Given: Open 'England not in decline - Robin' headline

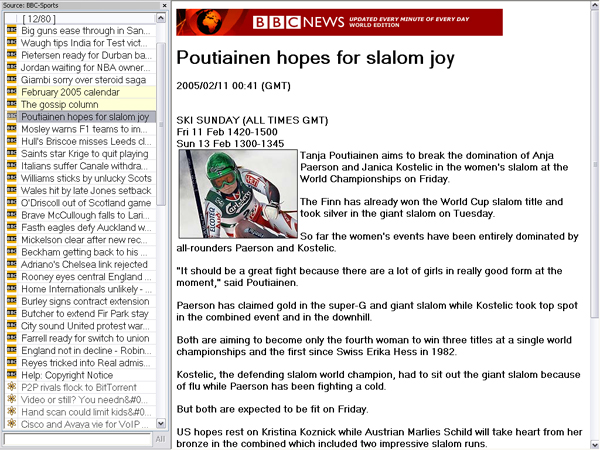Looking at the screenshot, I should 86,351.
